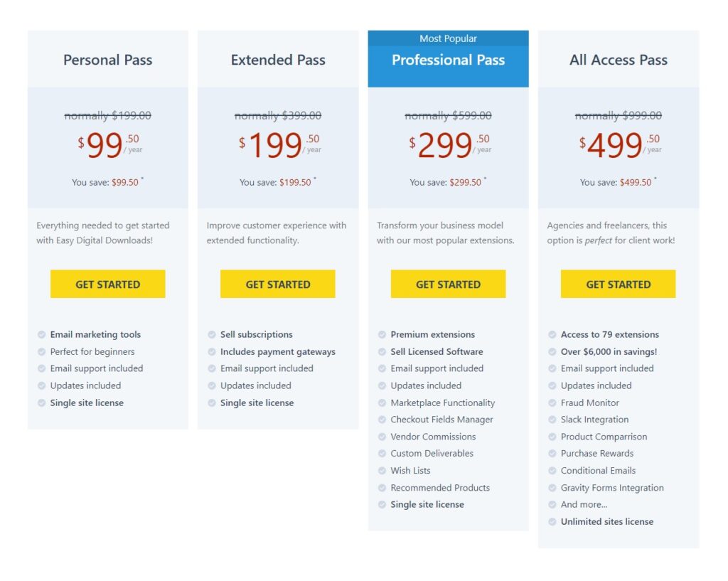Click the checkmark beside Includes payment gateways

(x=211, y=351)
